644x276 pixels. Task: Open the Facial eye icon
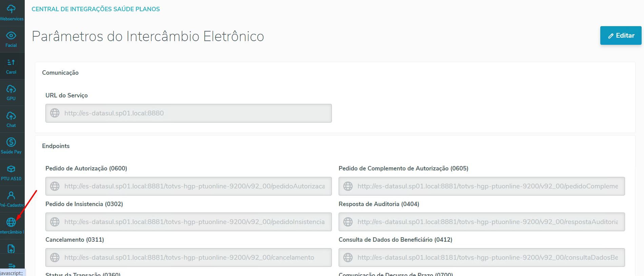point(11,39)
